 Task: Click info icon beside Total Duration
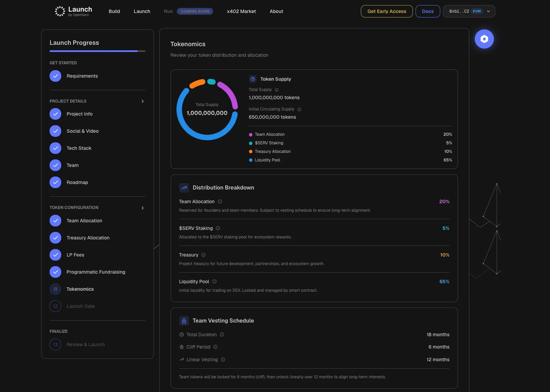click(222, 335)
